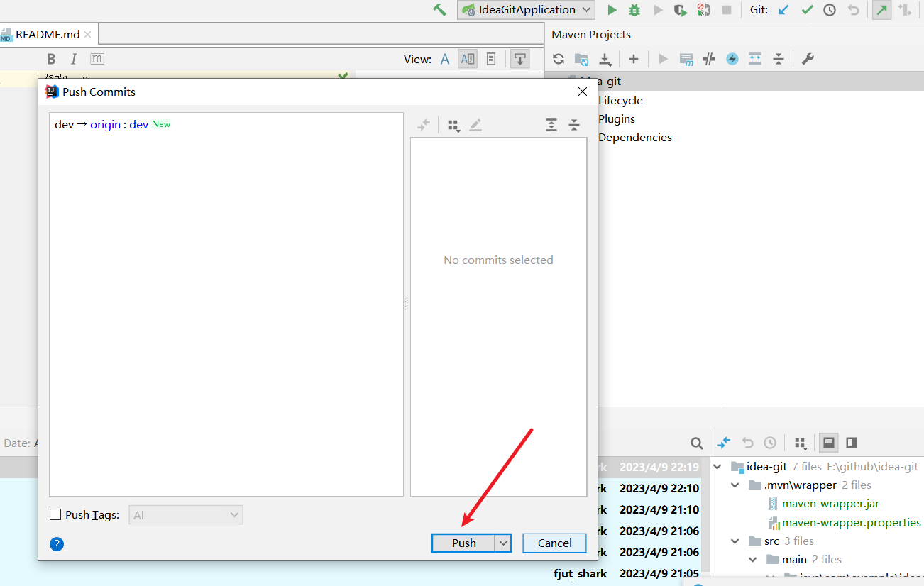The height and width of the screenshot is (586, 924).
Task: Start debugging with the green bug icon
Action: coord(634,10)
